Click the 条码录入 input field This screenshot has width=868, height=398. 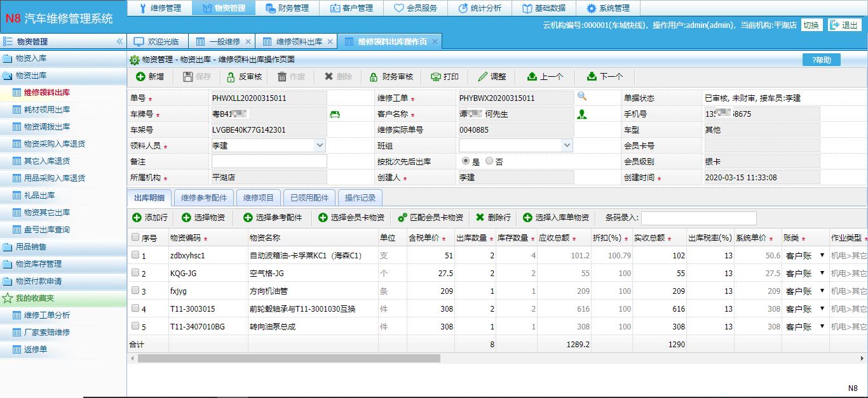(x=698, y=218)
